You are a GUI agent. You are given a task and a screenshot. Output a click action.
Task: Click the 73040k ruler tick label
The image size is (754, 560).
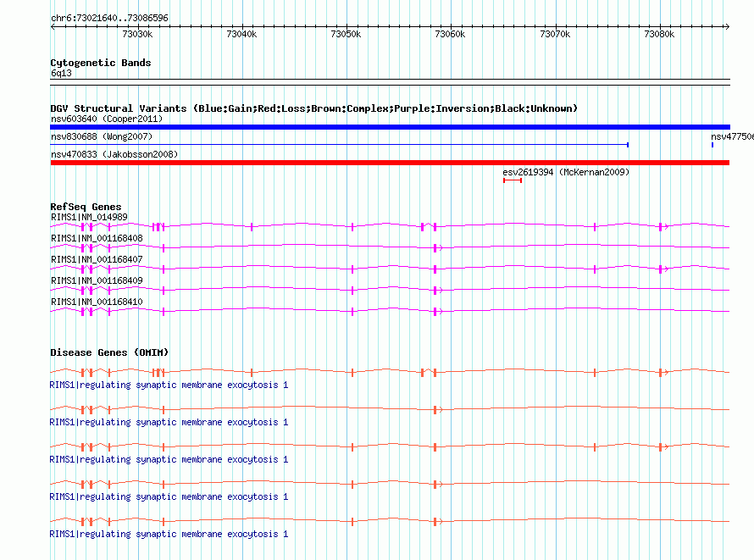(x=241, y=34)
